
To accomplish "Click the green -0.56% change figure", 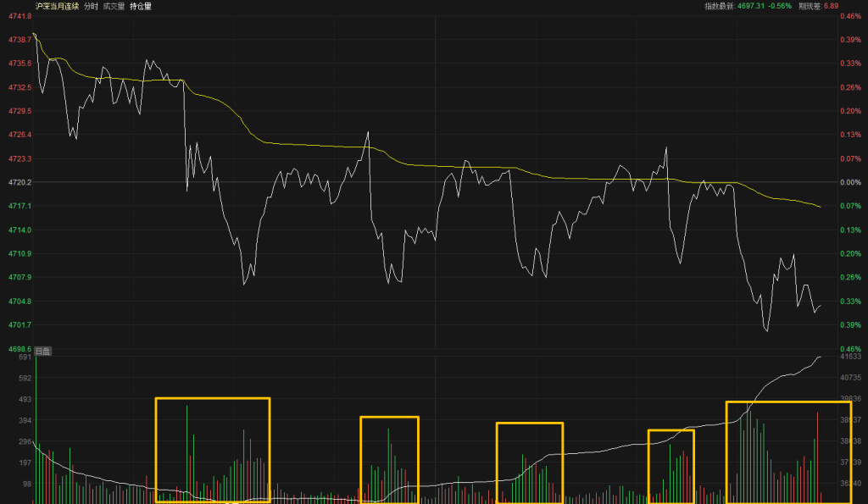I will (x=779, y=6).
